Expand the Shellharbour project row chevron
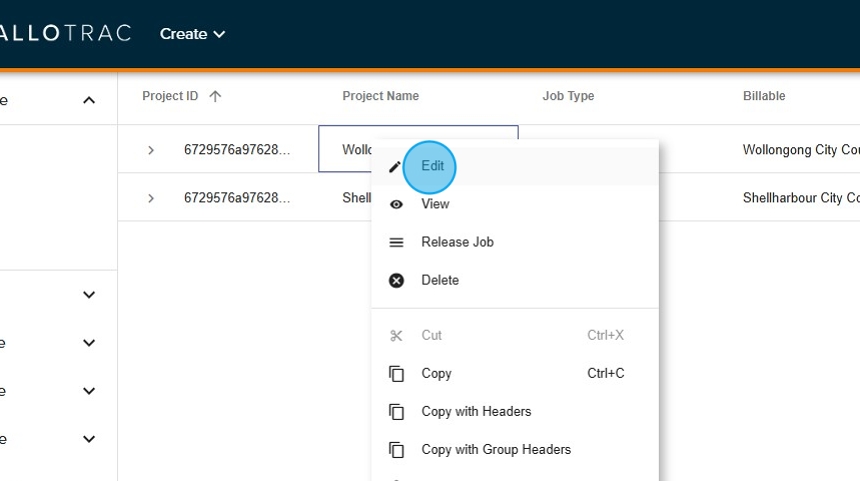The height and width of the screenshot is (481, 860). click(151, 198)
